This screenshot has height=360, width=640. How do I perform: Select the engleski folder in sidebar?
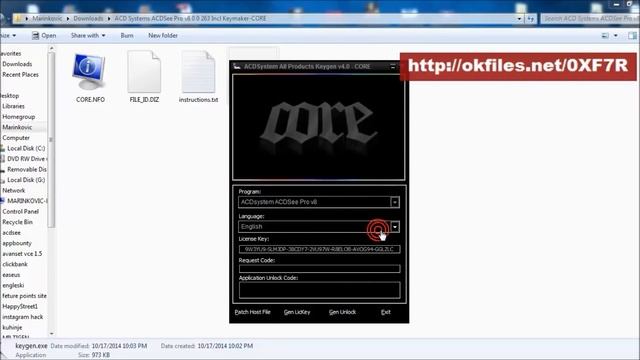point(13,285)
